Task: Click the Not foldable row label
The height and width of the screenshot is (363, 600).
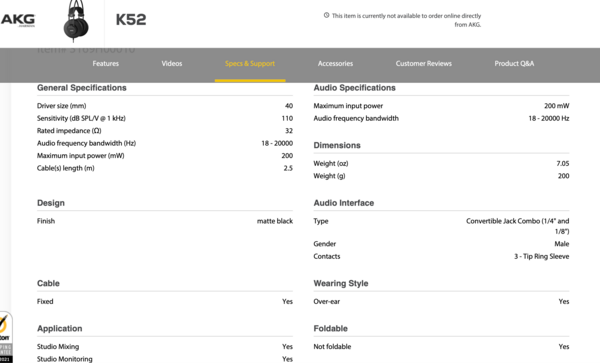Action: tap(332, 347)
